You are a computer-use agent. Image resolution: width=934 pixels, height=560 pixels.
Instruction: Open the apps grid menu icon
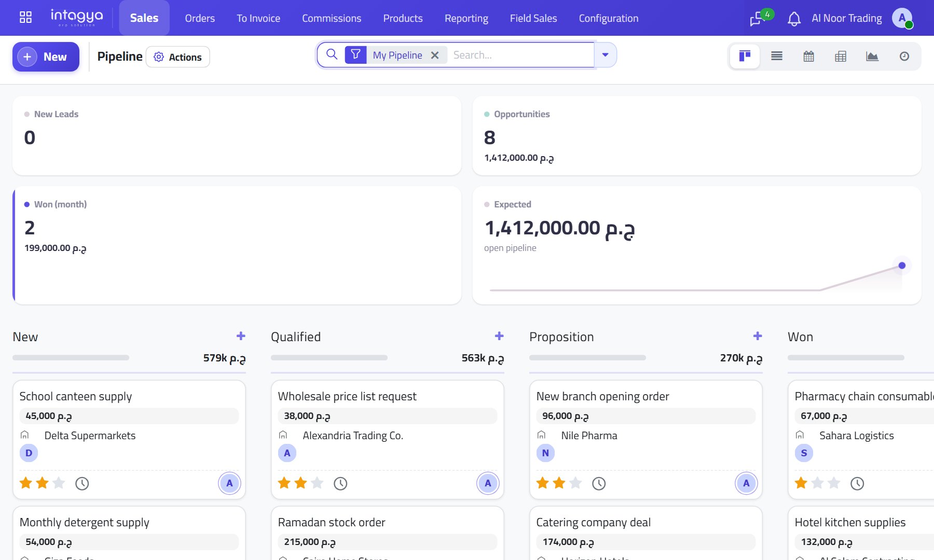point(25,18)
